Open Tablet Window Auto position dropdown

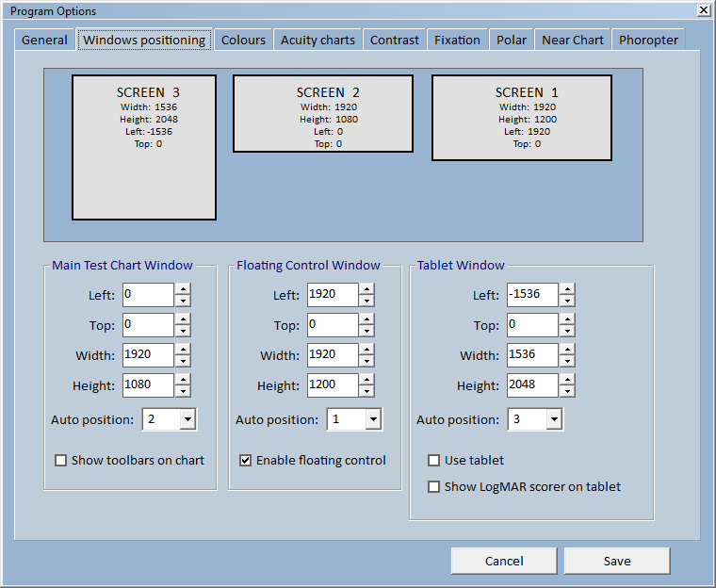click(553, 419)
